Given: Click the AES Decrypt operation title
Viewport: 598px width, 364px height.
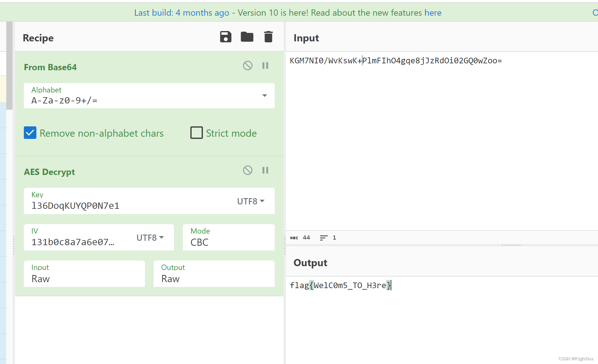Looking at the screenshot, I should click(49, 172).
